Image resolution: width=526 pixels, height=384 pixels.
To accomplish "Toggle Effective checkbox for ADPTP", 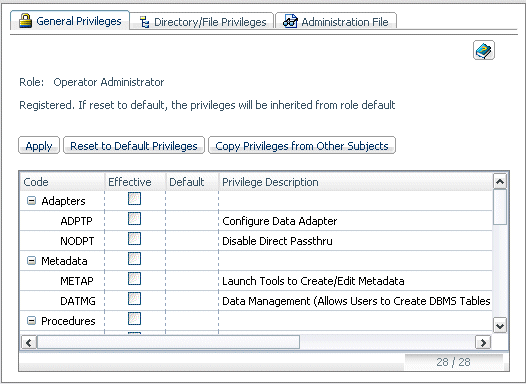I will (x=134, y=219).
